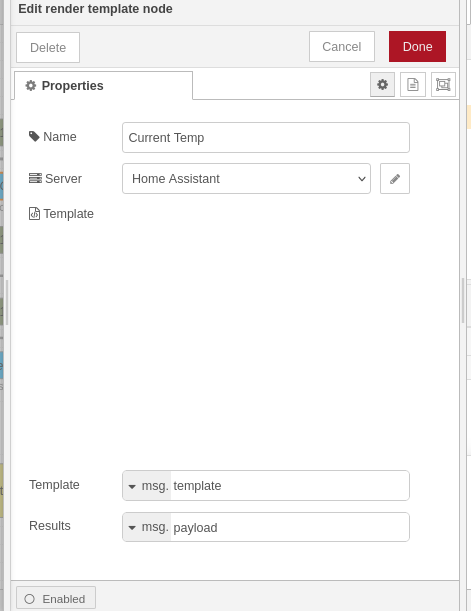Delete this render template node
This screenshot has height=611, width=471.
coord(48,48)
